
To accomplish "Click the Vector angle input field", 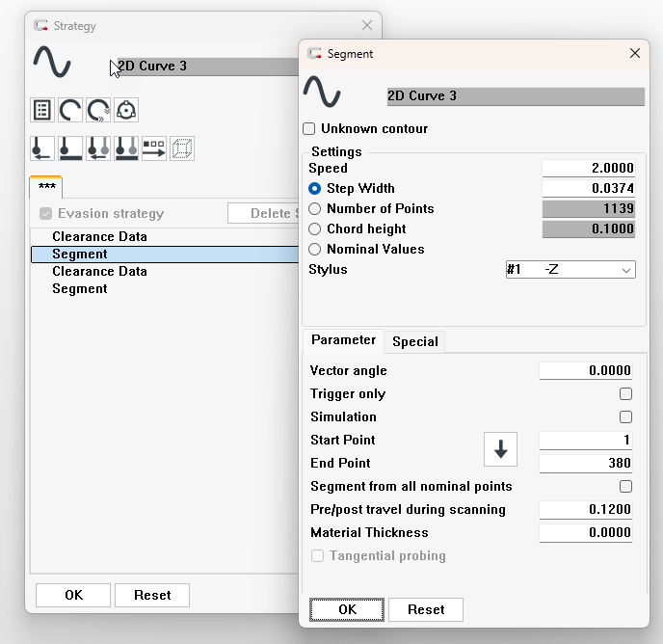I will (586, 370).
